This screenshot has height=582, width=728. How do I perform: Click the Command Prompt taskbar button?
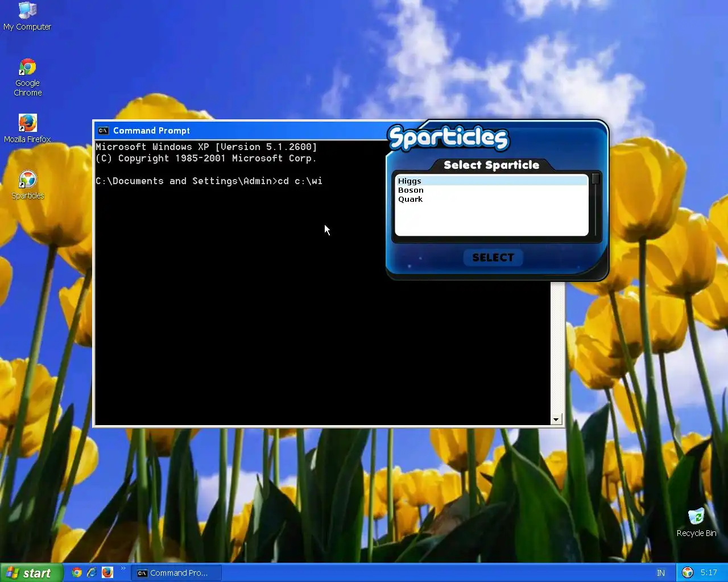176,573
